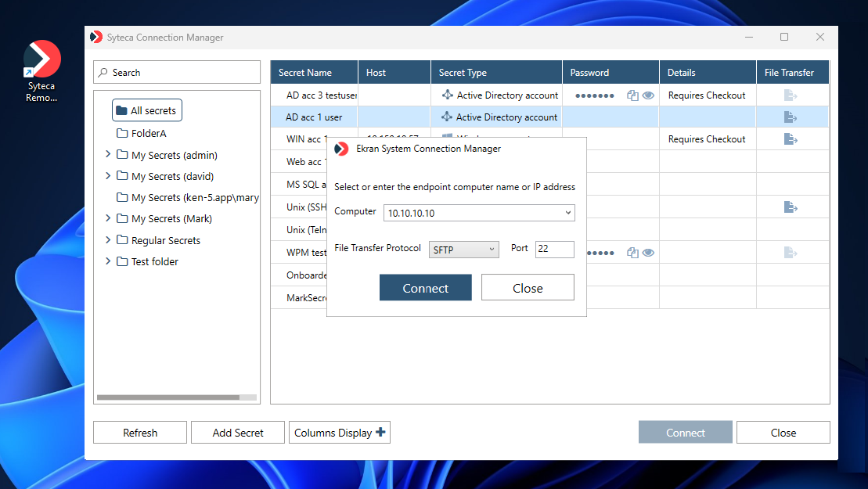Open the Computer address dropdown
This screenshot has height=489, width=868.
(567, 213)
